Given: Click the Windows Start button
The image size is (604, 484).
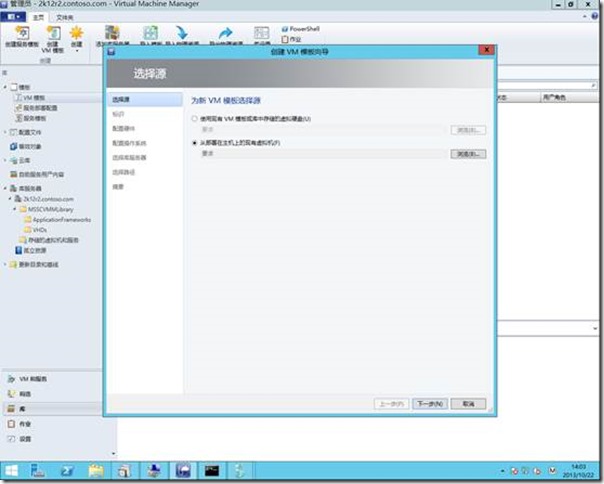Looking at the screenshot, I should [12, 471].
